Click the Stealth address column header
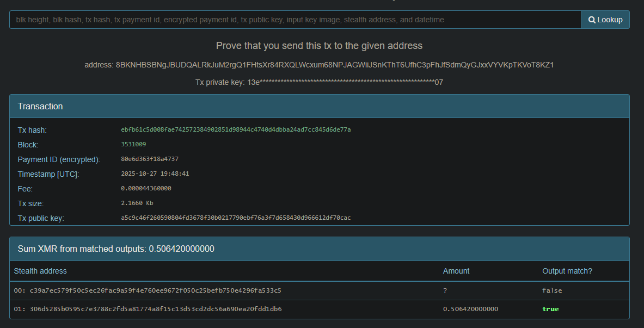644x328 pixels. pos(40,271)
